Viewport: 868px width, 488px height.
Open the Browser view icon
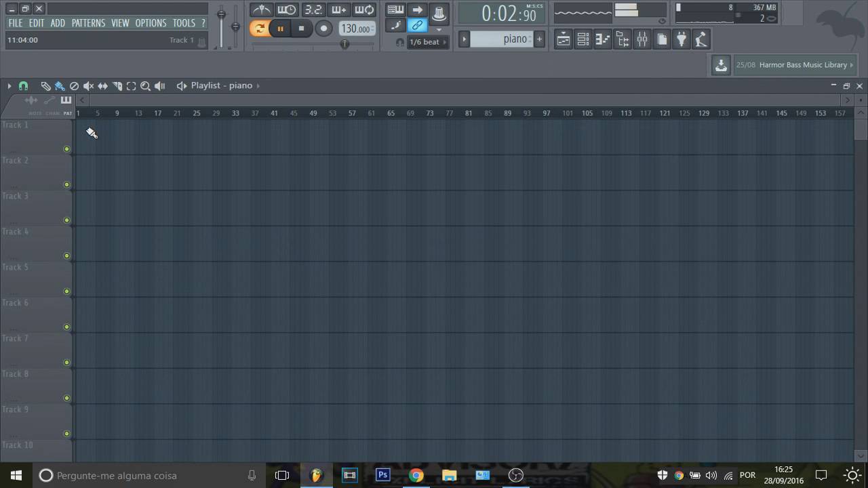pos(623,39)
